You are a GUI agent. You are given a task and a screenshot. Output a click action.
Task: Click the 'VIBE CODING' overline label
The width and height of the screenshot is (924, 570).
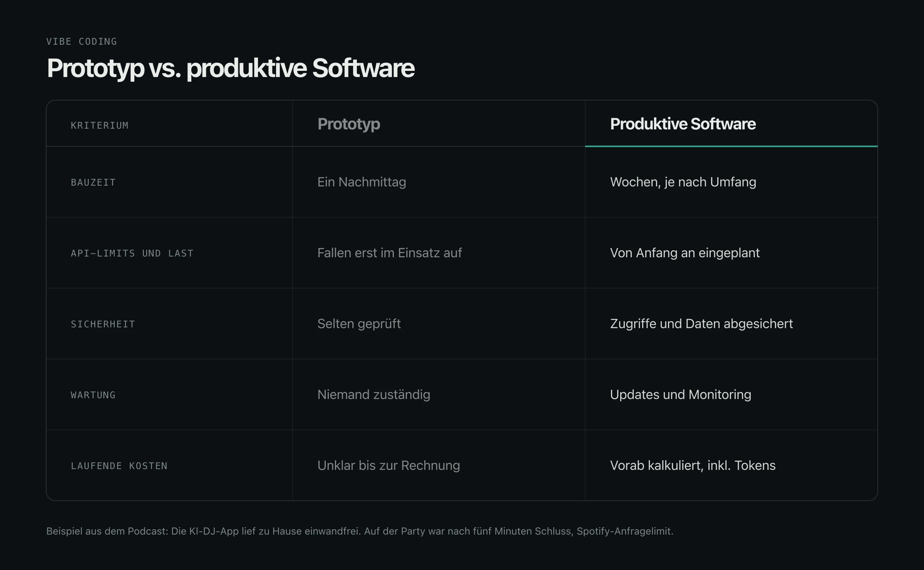82,42
